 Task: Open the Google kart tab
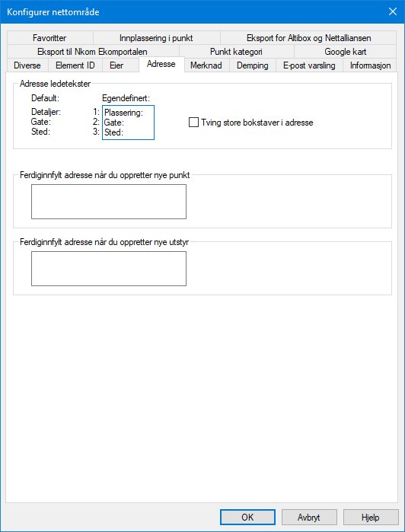(346, 52)
